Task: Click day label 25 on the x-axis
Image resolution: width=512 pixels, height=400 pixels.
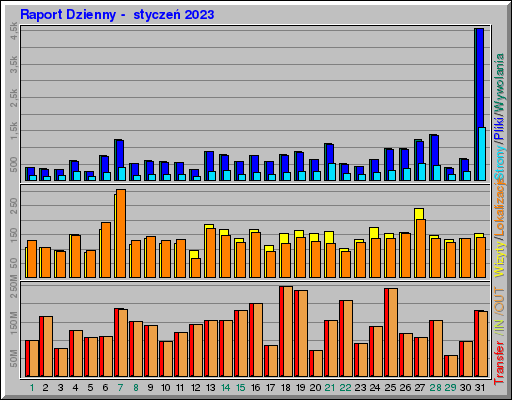Action: tap(390, 388)
